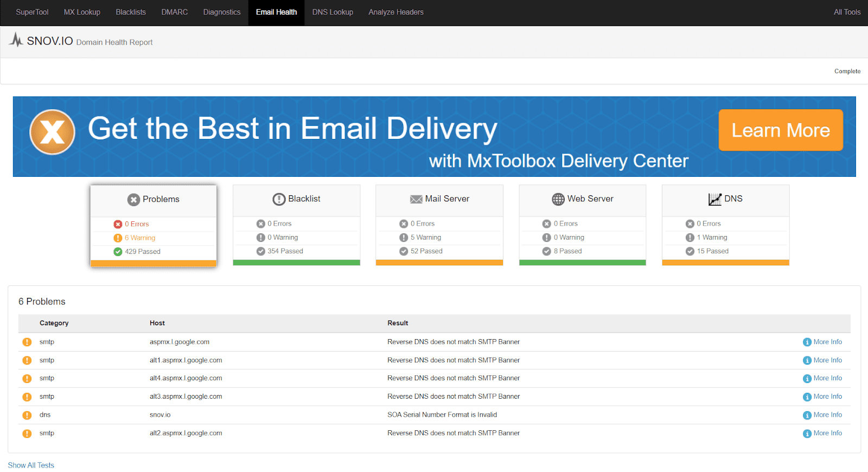Open More Info for alt2.aspmx.l.google.com

click(x=827, y=433)
